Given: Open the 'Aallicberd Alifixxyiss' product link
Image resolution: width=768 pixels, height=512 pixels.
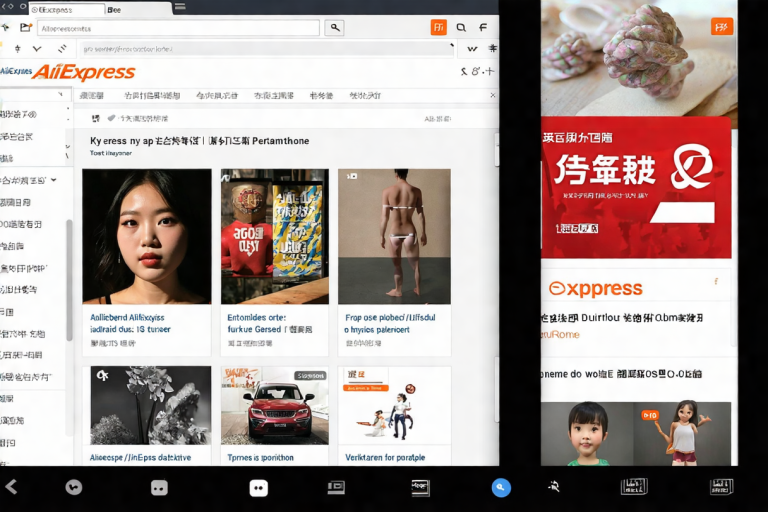Looking at the screenshot, I should coord(130,323).
